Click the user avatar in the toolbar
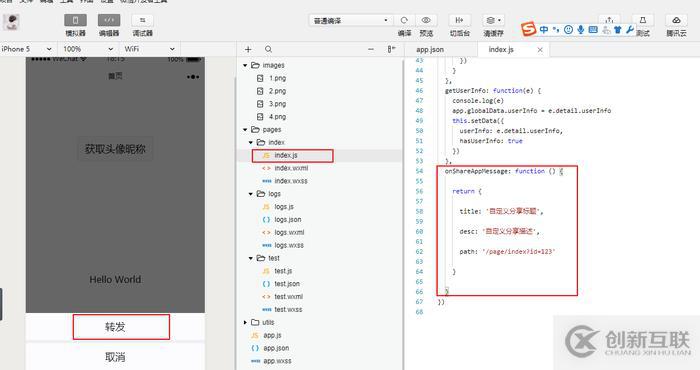 (x=12, y=22)
